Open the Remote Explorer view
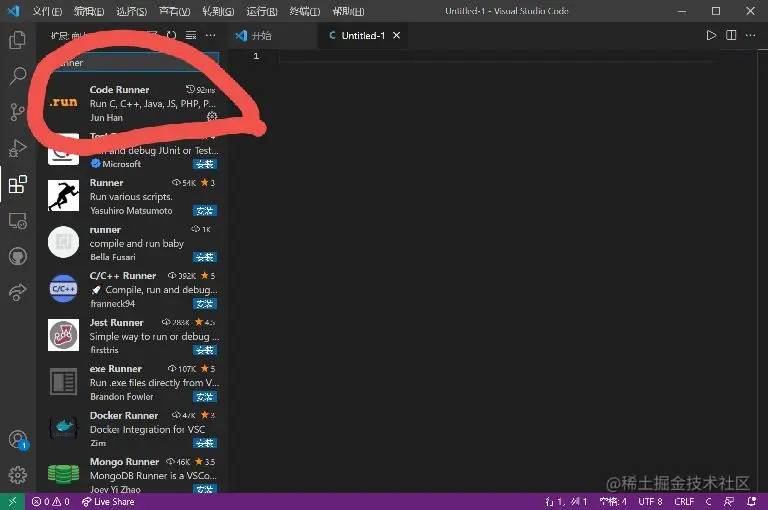Image resolution: width=768 pixels, height=510 pixels. click(18, 220)
